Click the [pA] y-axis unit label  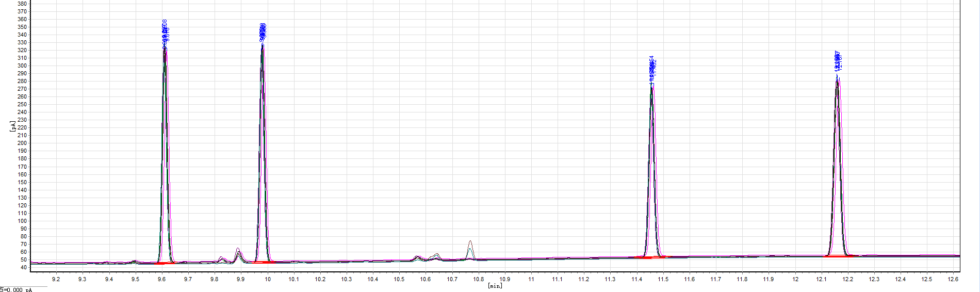click(x=12, y=127)
